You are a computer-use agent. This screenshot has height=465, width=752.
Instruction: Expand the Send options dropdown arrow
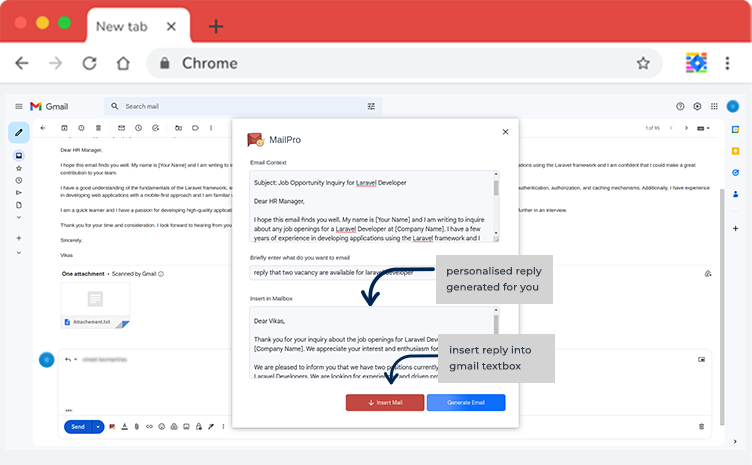tap(98, 426)
